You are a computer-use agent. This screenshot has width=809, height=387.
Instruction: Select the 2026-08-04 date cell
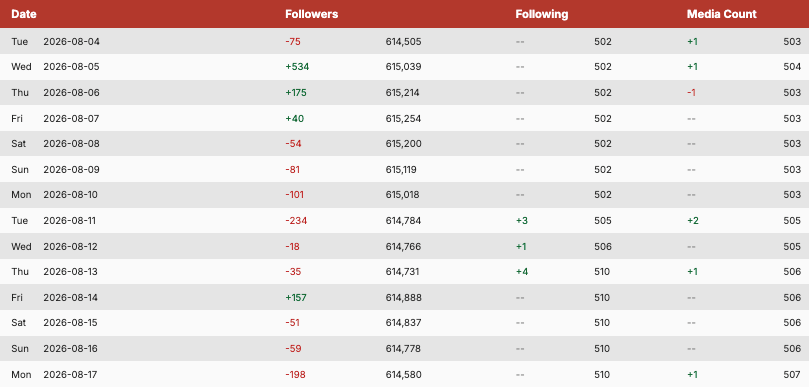pos(71,41)
